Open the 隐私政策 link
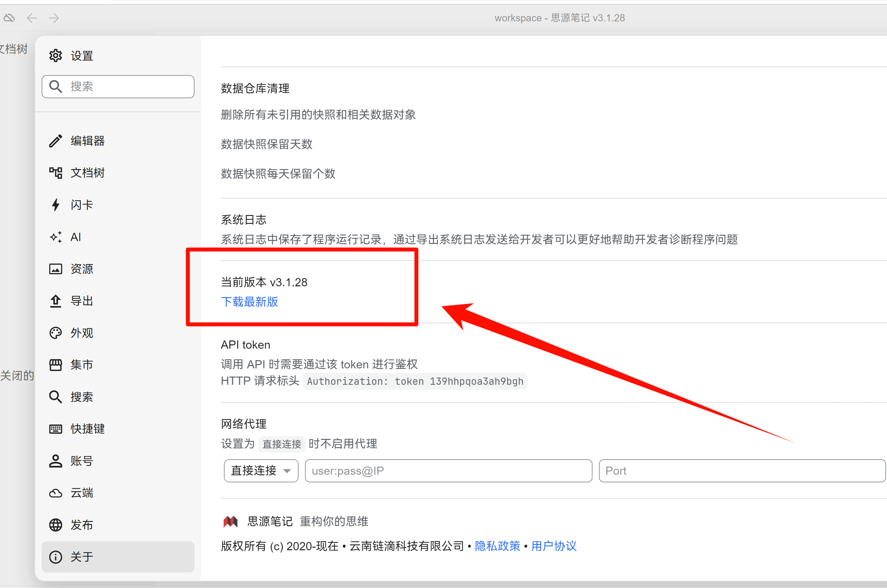 (x=497, y=546)
